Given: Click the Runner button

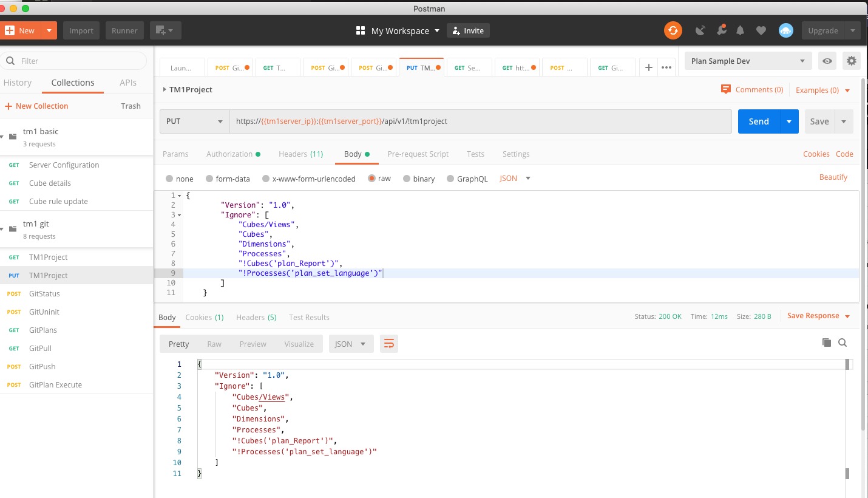Looking at the screenshot, I should point(124,30).
